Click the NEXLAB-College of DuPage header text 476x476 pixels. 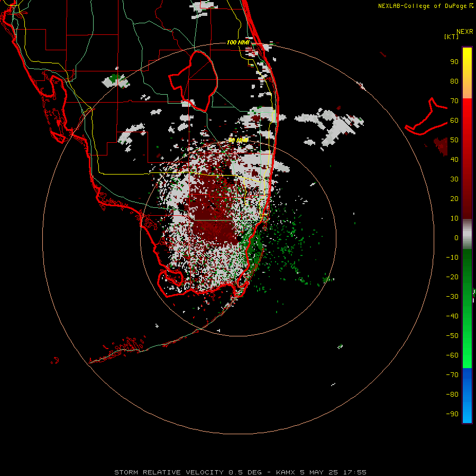click(x=426, y=6)
